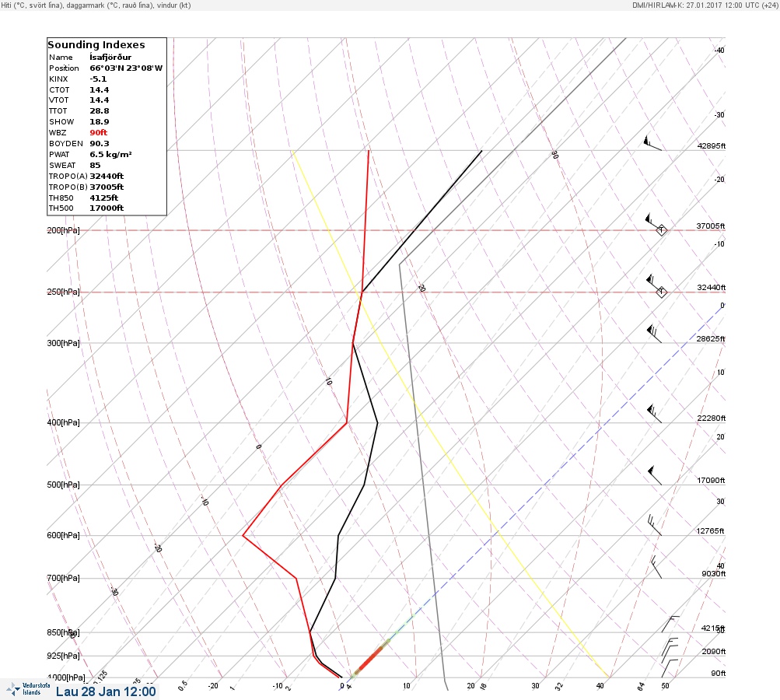This screenshot has height=700, width=780.
Task: Click the Veðurstofa Íslands logo
Action: [28, 689]
